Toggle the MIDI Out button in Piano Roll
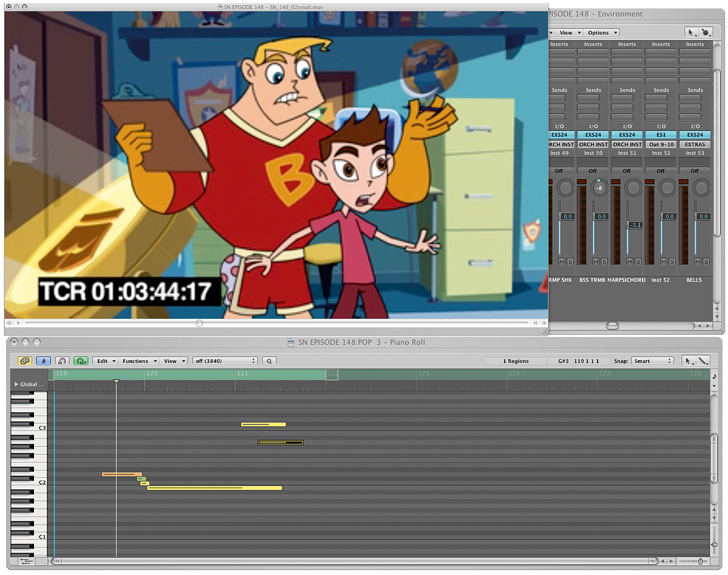The width and height of the screenshot is (728, 575). click(81, 361)
